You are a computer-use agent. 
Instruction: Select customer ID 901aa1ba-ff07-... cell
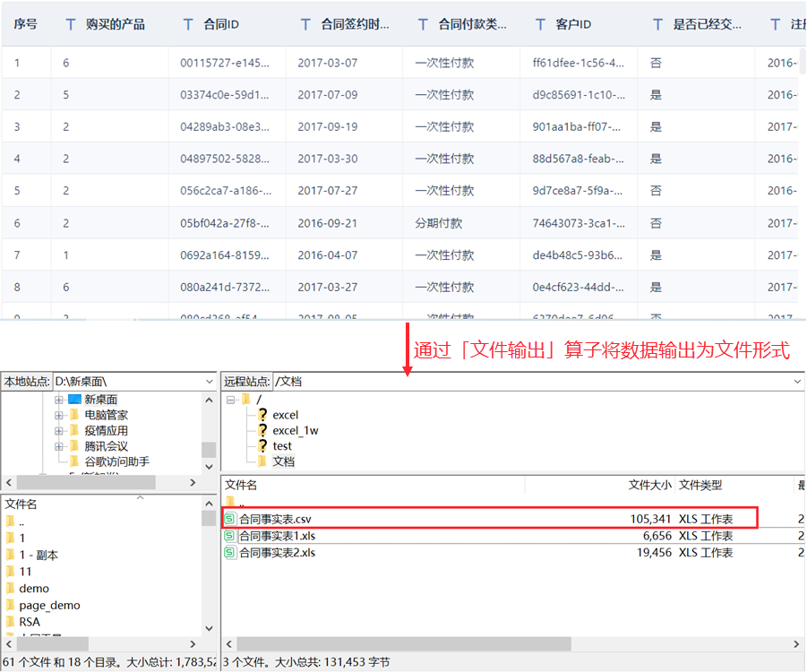577,126
